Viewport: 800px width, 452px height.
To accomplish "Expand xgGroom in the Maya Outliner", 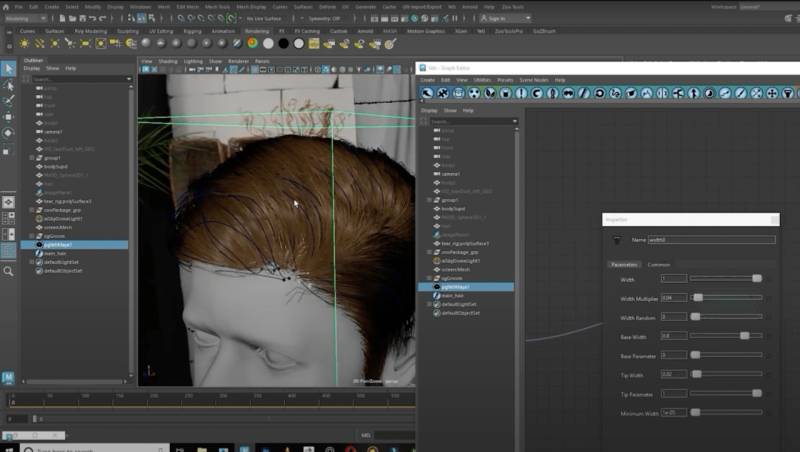I will (32, 236).
